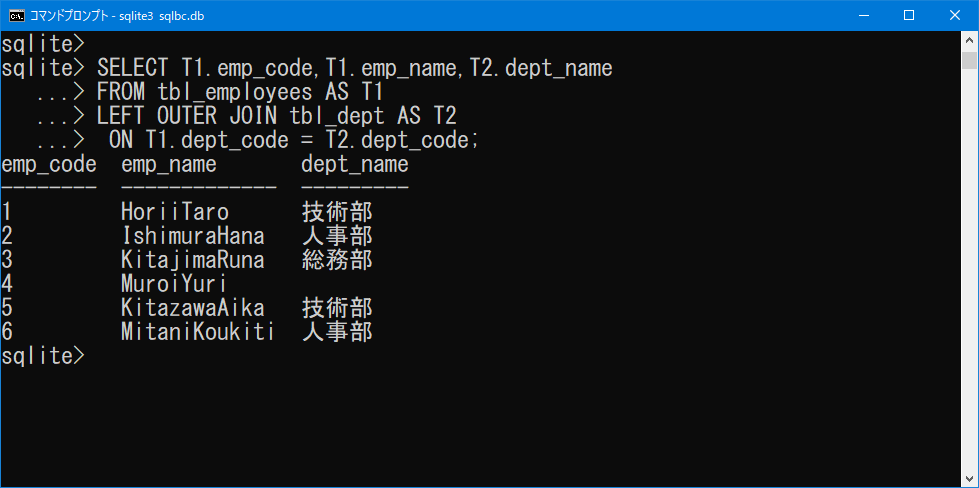The height and width of the screenshot is (488, 979).
Task: Click the MitaniKoukiti employee name
Action: [x=198, y=332]
